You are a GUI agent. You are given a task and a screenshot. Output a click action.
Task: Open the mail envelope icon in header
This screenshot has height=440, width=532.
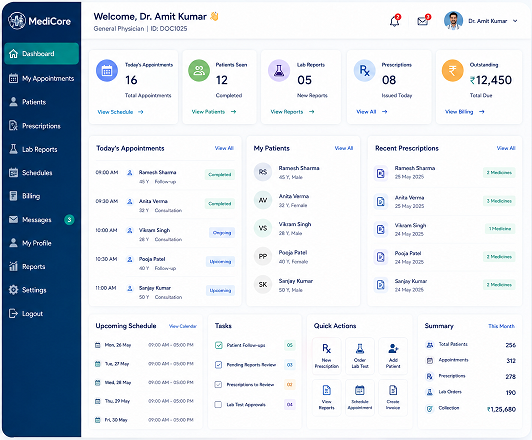pos(423,21)
